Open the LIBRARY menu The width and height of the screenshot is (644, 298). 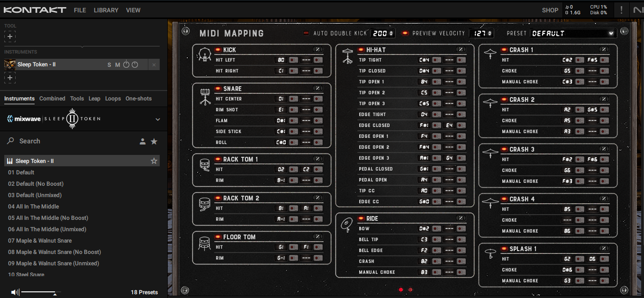[x=106, y=10]
